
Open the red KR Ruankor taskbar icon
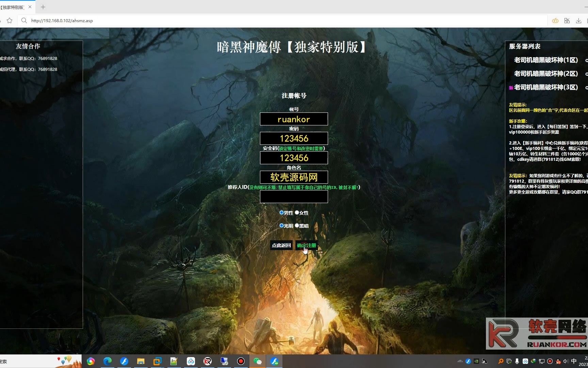(x=208, y=361)
